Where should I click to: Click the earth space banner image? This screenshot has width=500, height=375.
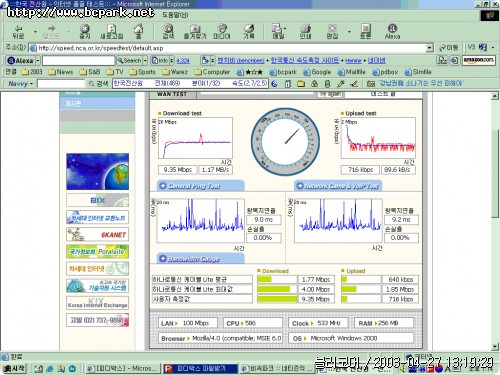[97, 171]
